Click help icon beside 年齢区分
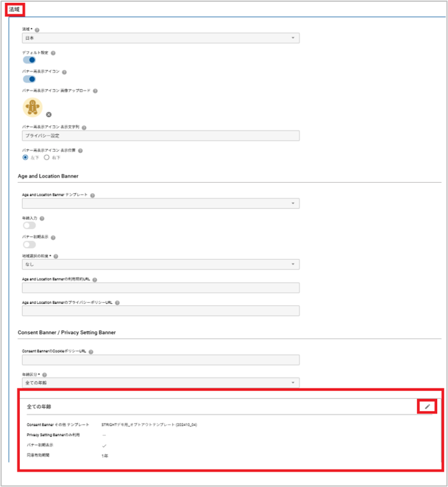This screenshot has width=448, height=487. coord(45,375)
